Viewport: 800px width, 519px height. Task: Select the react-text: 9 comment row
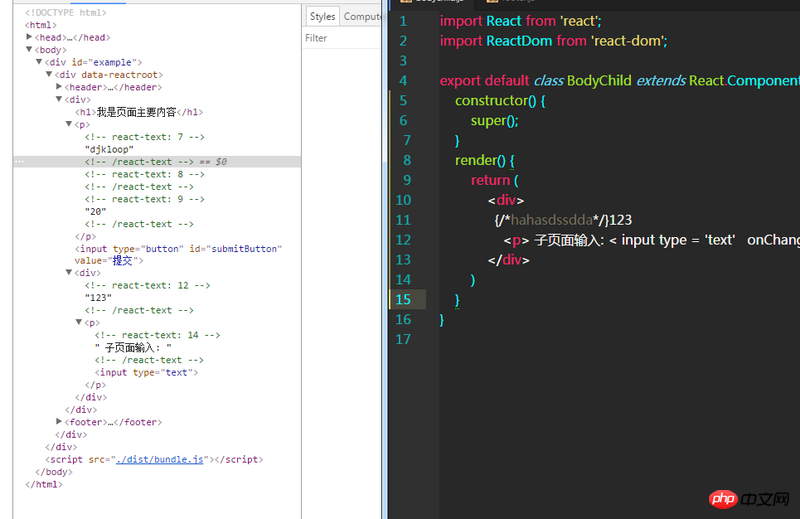tap(145, 199)
